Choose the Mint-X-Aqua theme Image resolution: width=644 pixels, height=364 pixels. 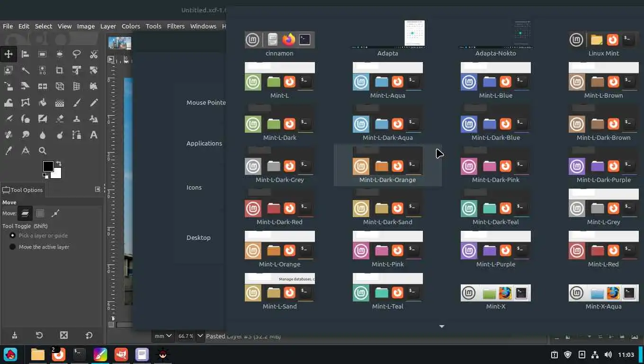click(603, 297)
